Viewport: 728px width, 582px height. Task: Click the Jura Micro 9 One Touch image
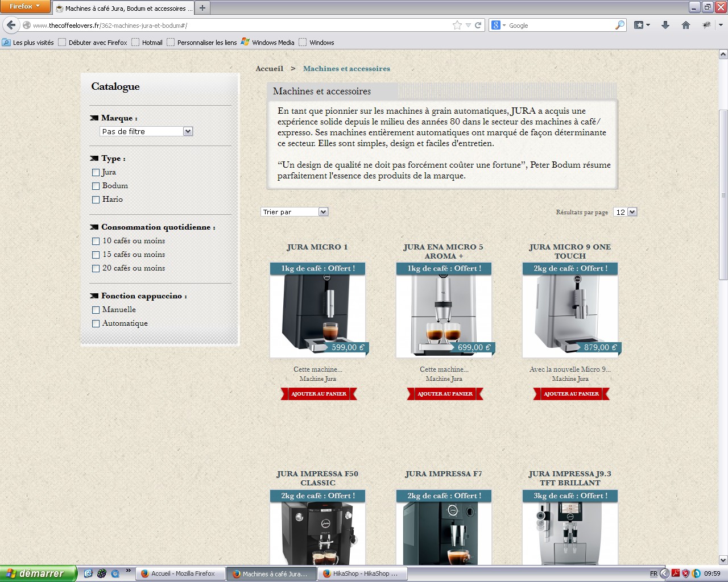point(570,311)
